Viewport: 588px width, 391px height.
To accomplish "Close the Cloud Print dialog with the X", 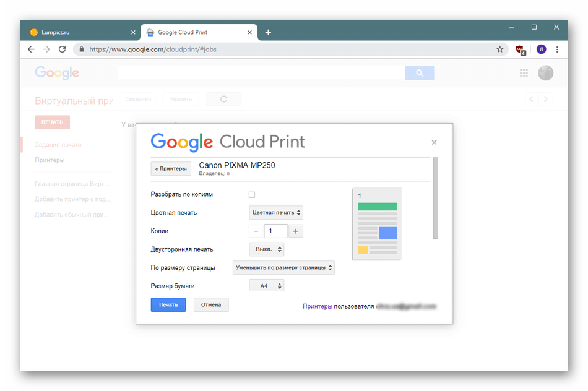I will (435, 142).
